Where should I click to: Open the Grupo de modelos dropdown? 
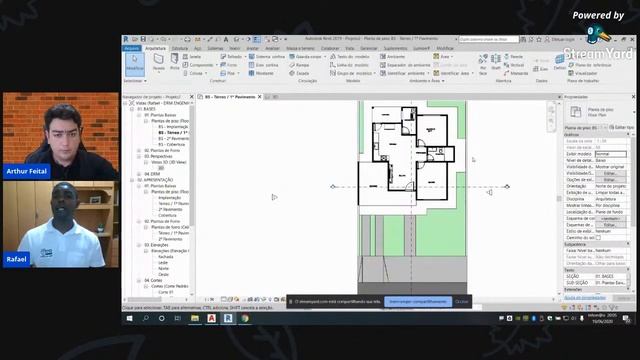[x=375, y=73]
